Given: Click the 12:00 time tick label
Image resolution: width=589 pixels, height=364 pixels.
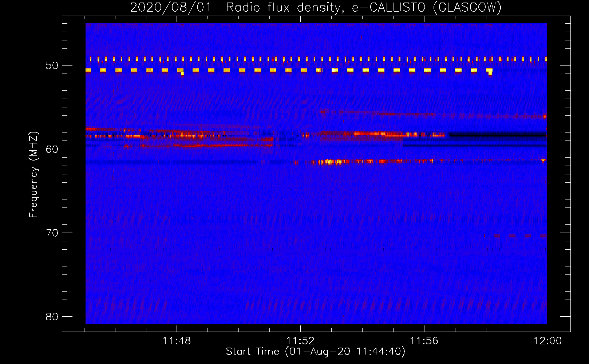Looking at the screenshot, I should click(548, 341).
